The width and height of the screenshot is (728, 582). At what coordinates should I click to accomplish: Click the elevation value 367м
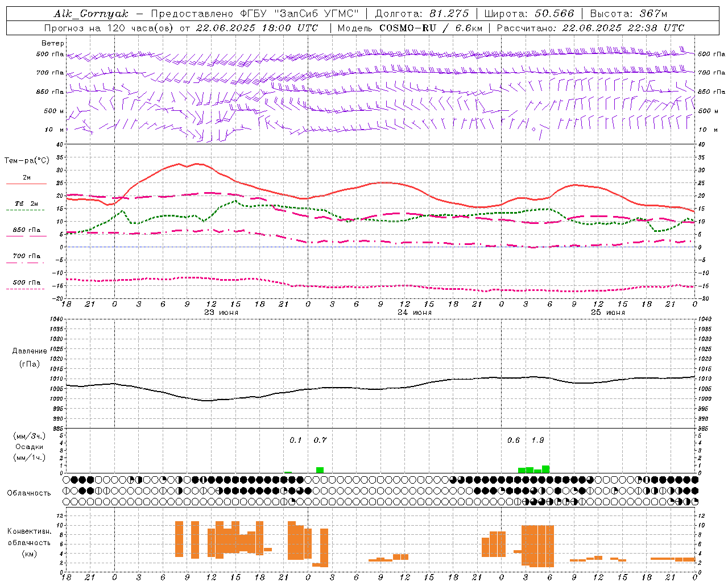coord(653,14)
